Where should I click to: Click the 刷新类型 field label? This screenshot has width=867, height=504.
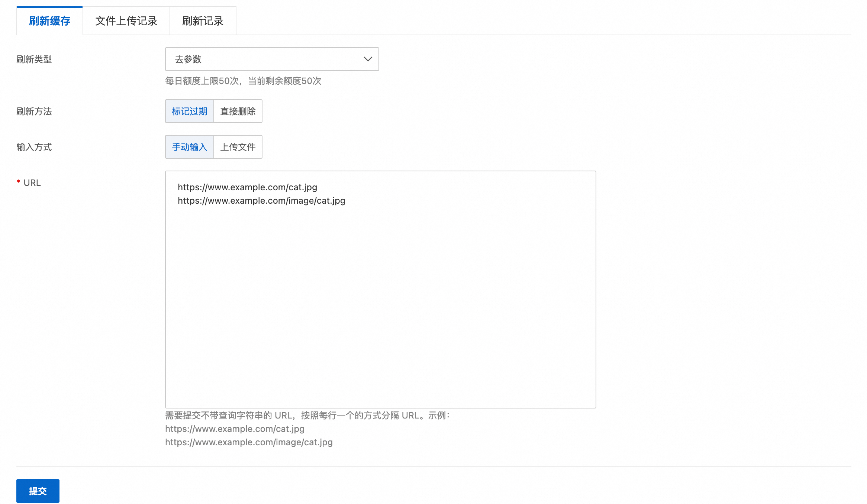(x=34, y=59)
